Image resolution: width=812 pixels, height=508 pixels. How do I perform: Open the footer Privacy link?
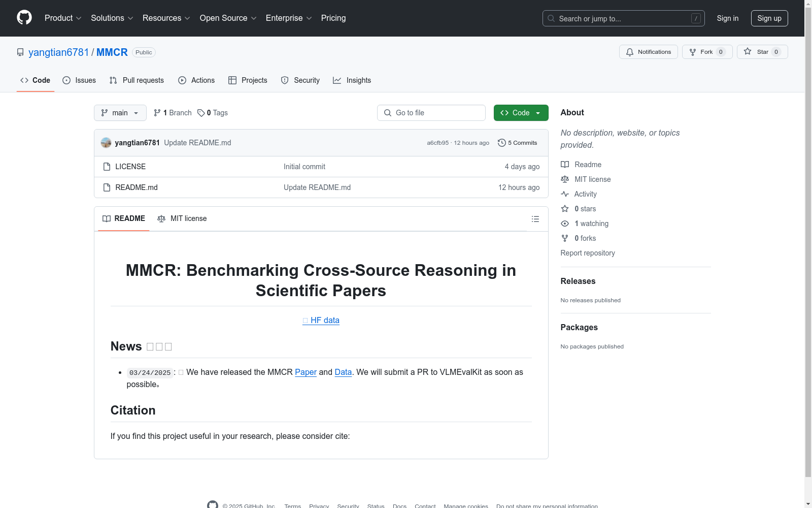coord(319,506)
